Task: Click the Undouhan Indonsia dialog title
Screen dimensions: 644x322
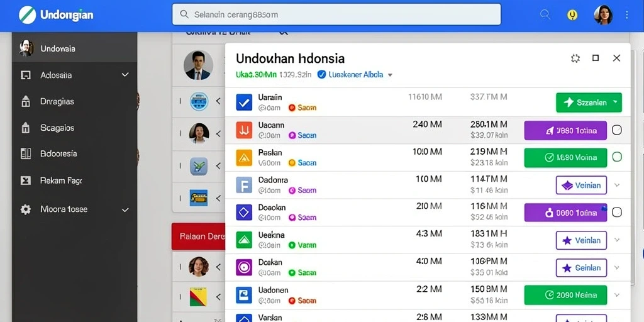Action: 291,58
